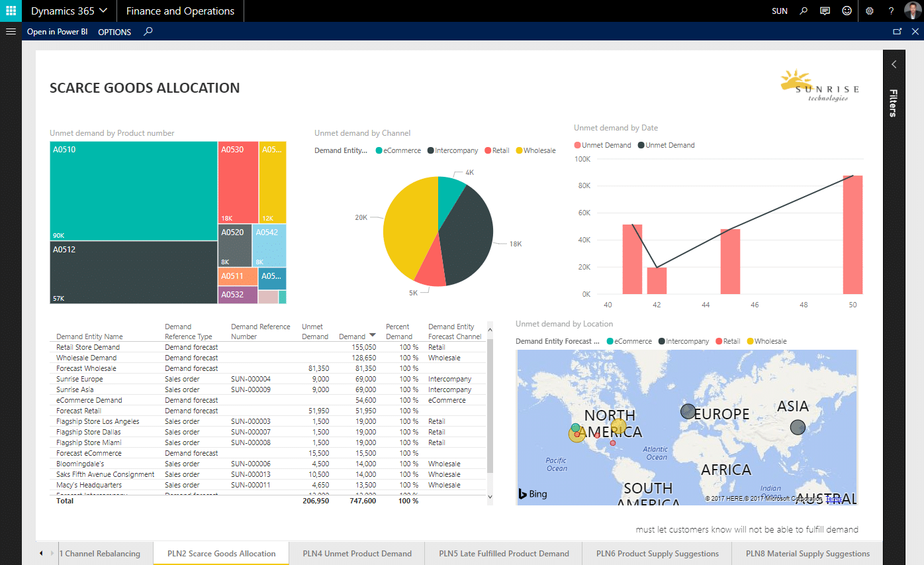Select the A0532 treemap tile

coord(238,295)
